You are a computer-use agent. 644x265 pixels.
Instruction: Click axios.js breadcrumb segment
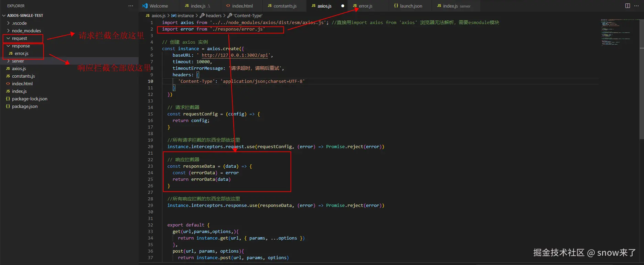tap(156, 15)
